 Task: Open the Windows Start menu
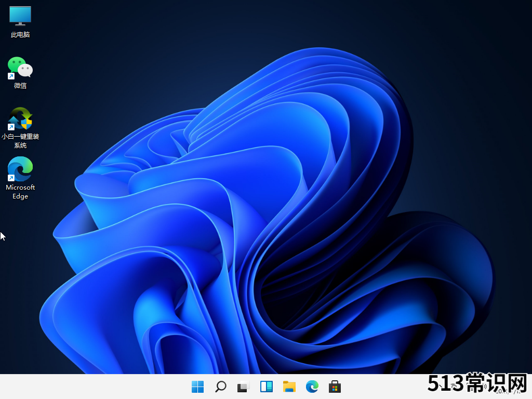[x=198, y=387]
